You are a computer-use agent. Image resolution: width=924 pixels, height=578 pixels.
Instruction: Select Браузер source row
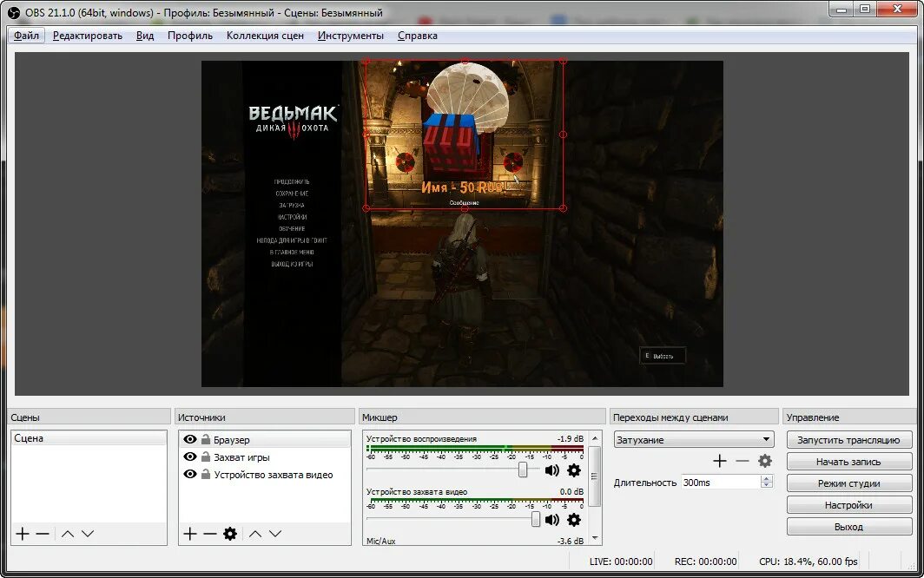(x=264, y=439)
